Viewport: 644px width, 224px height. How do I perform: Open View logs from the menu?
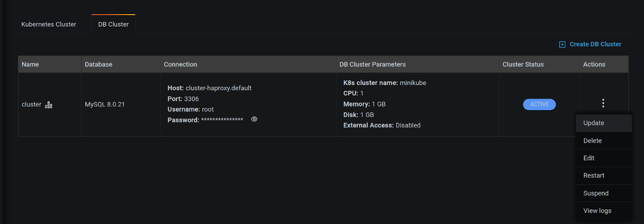click(x=597, y=211)
